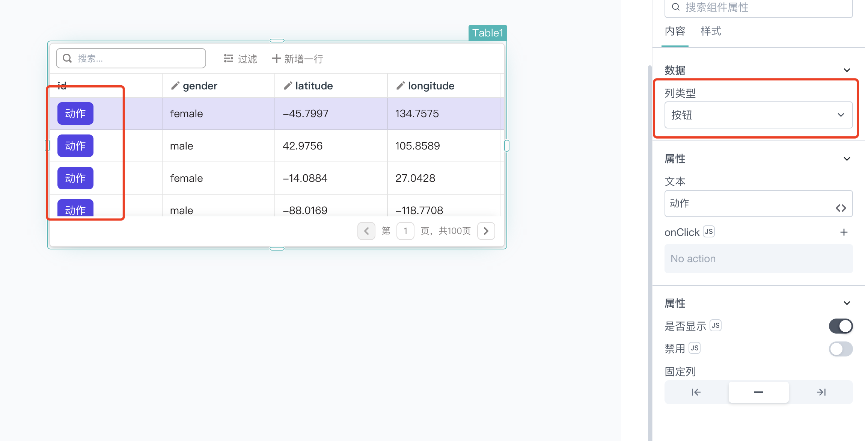The width and height of the screenshot is (868, 441).
Task: Focus the 搜索组件属性 search field
Action: coord(758,8)
